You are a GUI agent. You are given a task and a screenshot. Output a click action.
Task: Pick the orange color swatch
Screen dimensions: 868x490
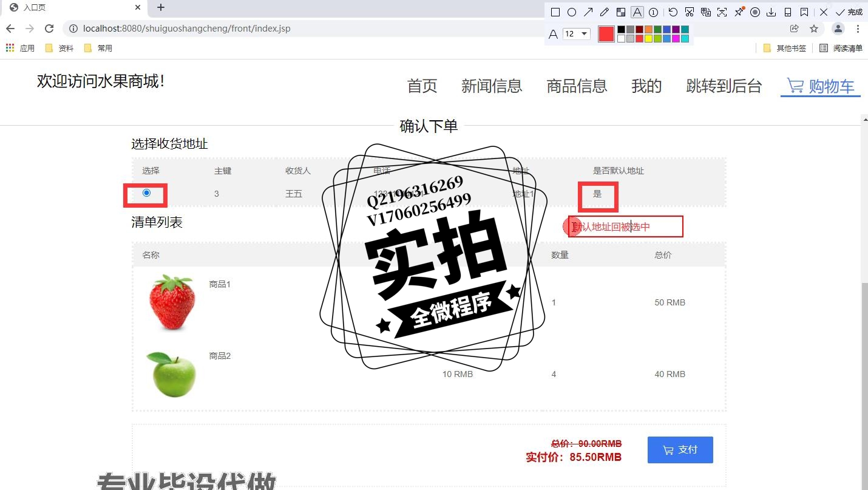point(648,29)
